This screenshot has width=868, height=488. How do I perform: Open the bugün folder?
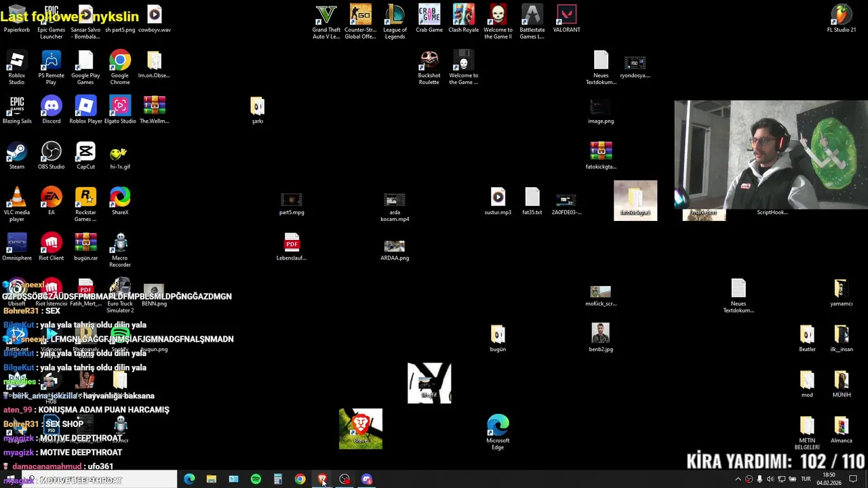point(498,338)
